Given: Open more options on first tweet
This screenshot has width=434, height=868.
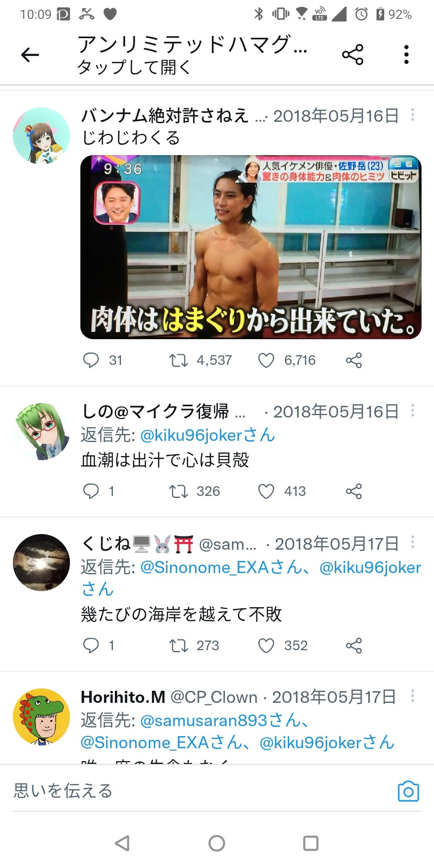Looking at the screenshot, I should (412, 115).
